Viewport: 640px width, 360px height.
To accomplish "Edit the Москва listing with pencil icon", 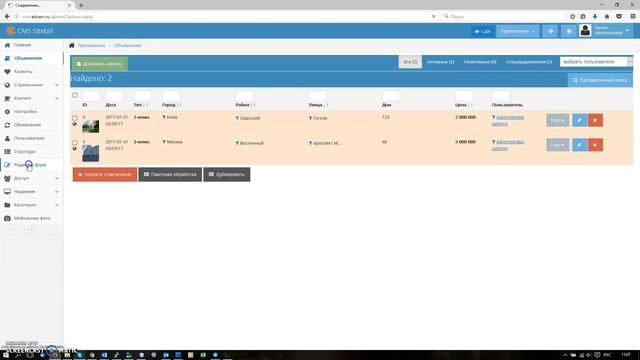I will [x=580, y=145].
